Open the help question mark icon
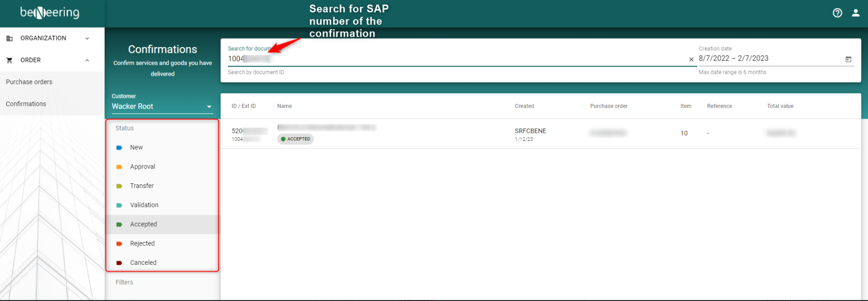The width and height of the screenshot is (868, 301). click(837, 13)
